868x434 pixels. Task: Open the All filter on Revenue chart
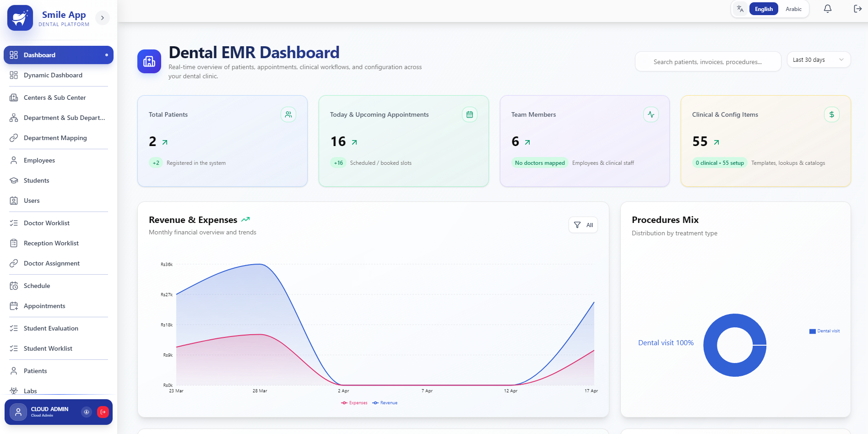[583, 225]
